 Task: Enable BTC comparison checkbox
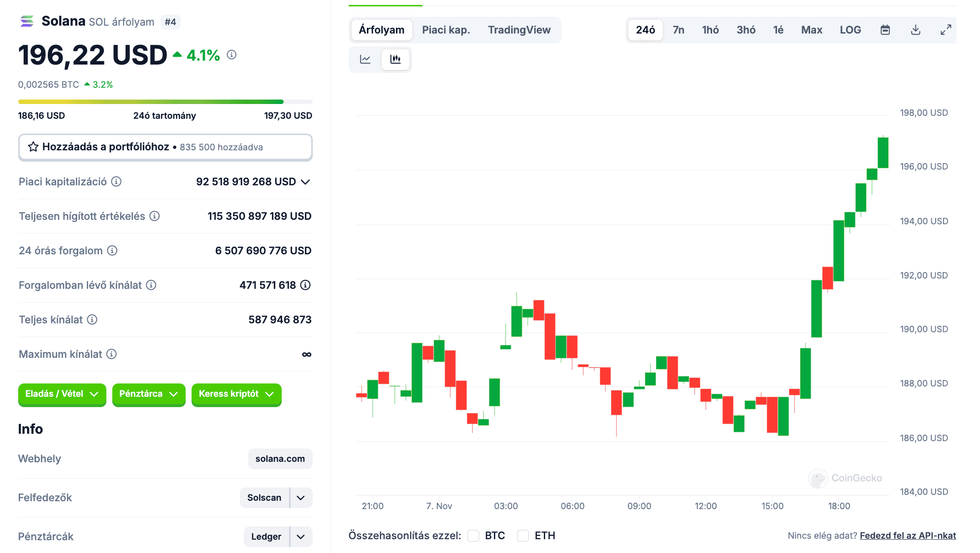tap(473, 536)
